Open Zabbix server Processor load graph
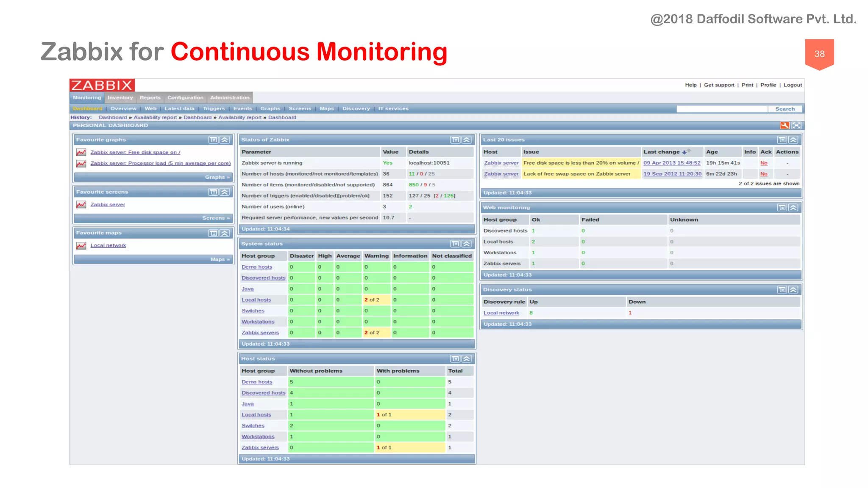This screenshot has width=868, height=488. click(x=160, y=164)
